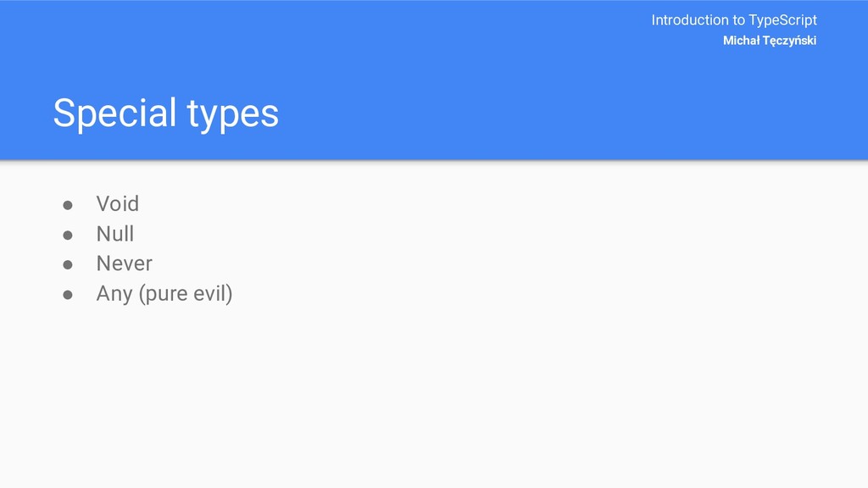The image size is (868, 488).
Task: Click the word "TypeScript" in the header
Action: [x=782, y=20]
